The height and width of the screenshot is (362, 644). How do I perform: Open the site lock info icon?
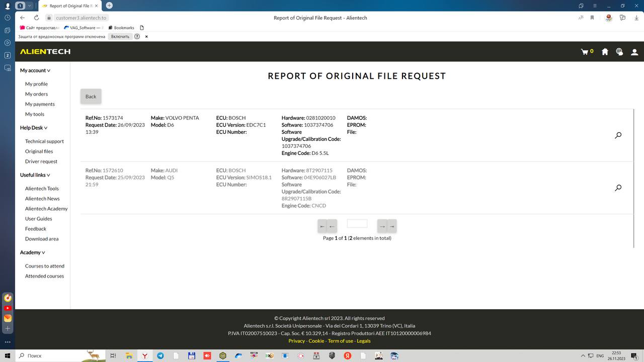click(x=49, y=18)
